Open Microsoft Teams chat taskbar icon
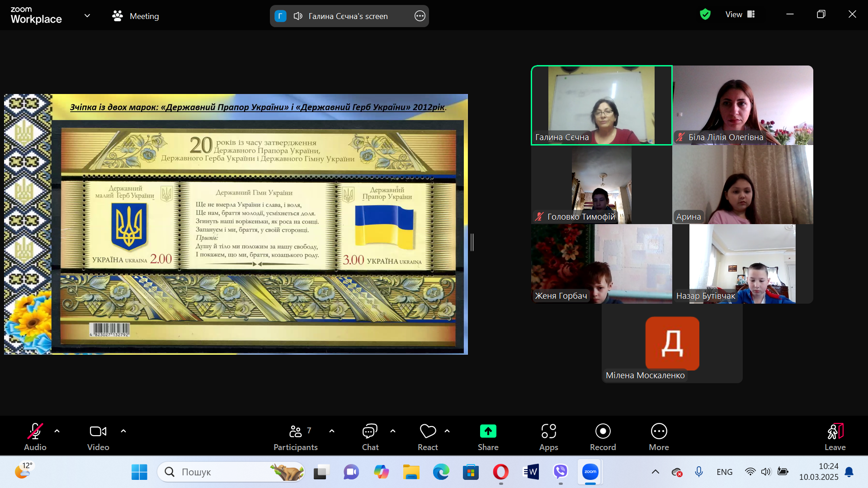The height and width of the screenshot is (488, 868). [x=351, y=472]
